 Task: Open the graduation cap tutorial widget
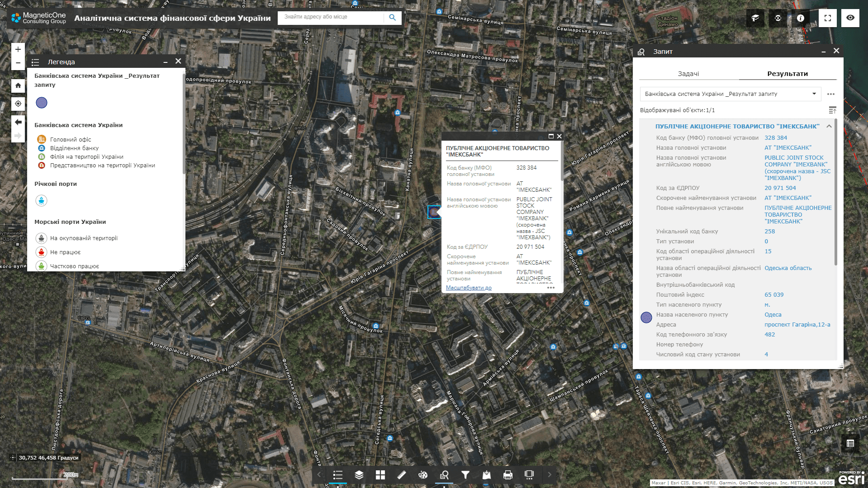755,18
